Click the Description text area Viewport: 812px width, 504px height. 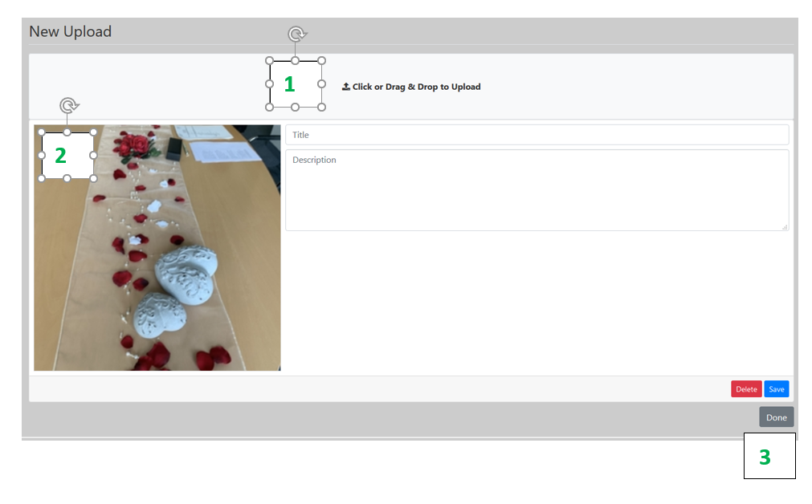pos(537,190)
